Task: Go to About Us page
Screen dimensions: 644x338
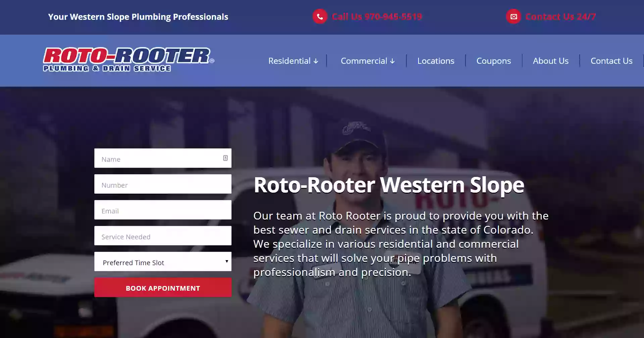Action: [x=551, y=61]
